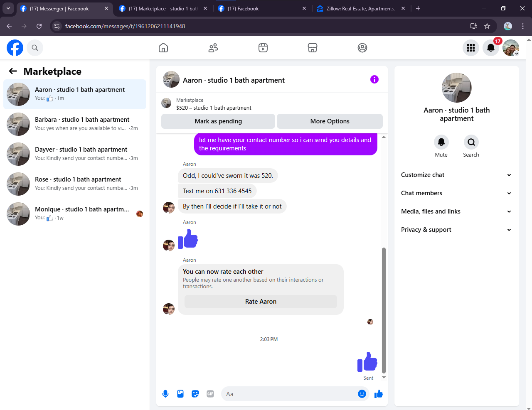Open $520 studio 1 bath apartment listing
Image resolution: width=532 pixels, height=410 pixels.
point(214,108)
